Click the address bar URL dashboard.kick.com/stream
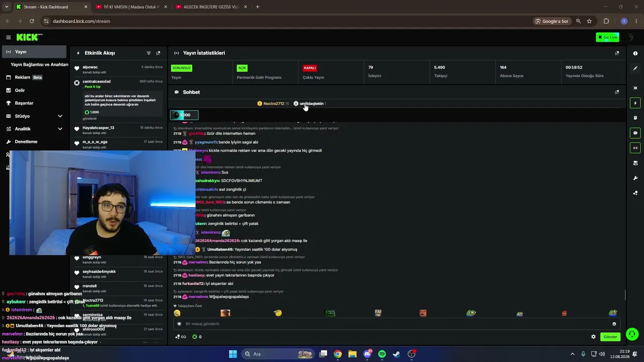 (x=81, y=21)
